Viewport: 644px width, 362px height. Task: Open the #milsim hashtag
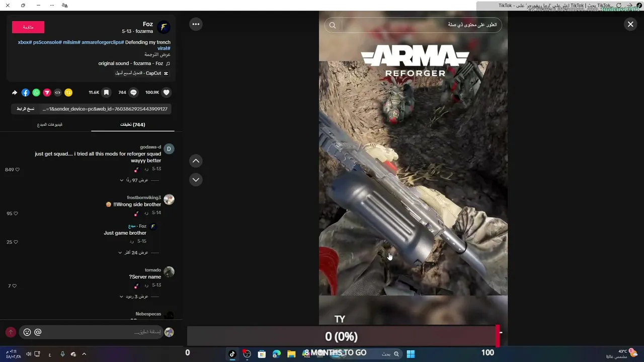[x=71, y=42]
